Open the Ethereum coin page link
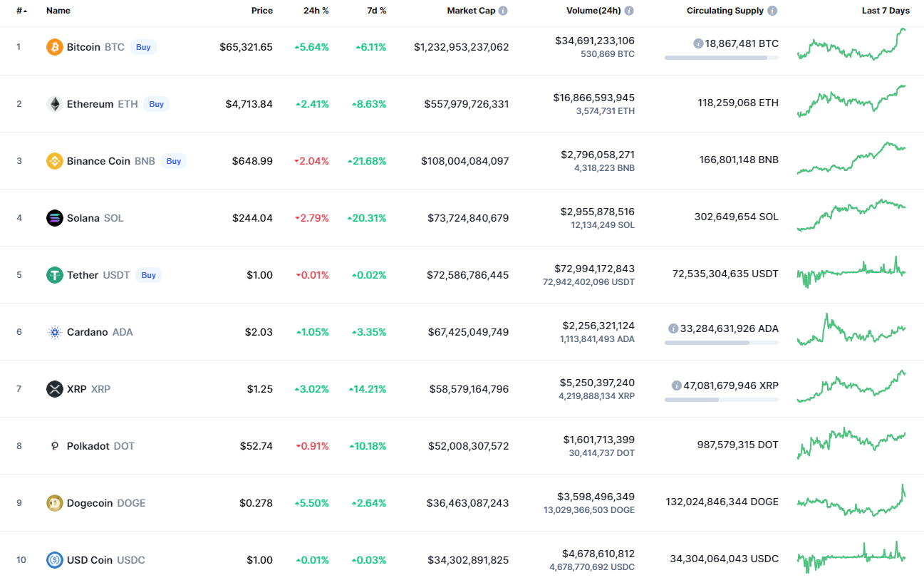This screenshot has width=924, height=580. pos(90,104)
